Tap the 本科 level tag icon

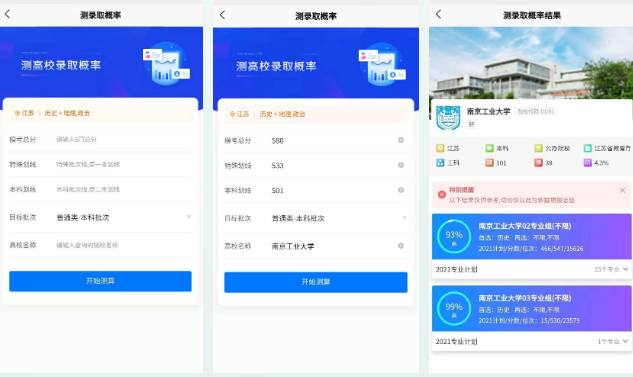point(489,148)
